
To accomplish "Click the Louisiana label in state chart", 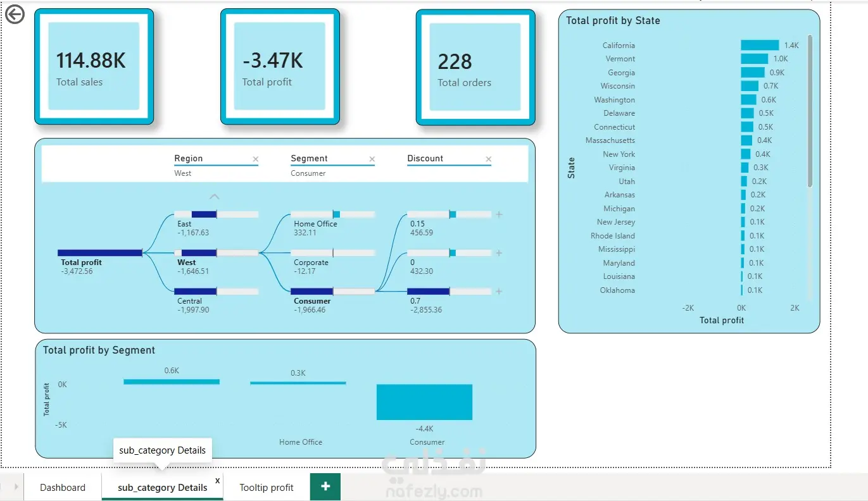I will coord(619,276).
